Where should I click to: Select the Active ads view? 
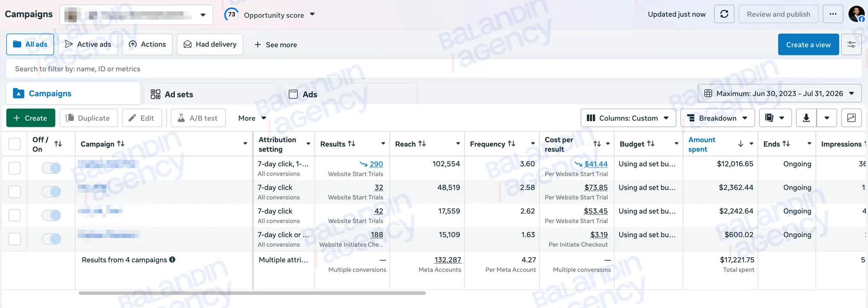(88, 44)
